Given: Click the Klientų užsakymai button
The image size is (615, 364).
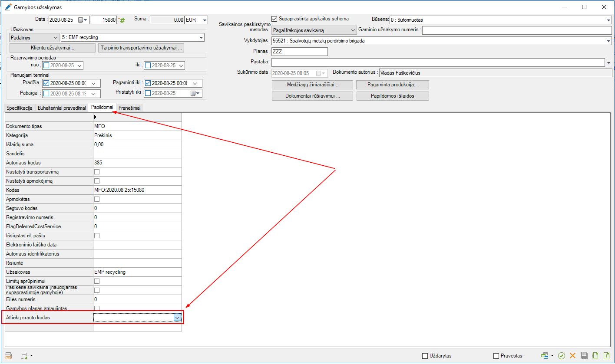Looking at the screenshot, I should click(x=52, y=48).
